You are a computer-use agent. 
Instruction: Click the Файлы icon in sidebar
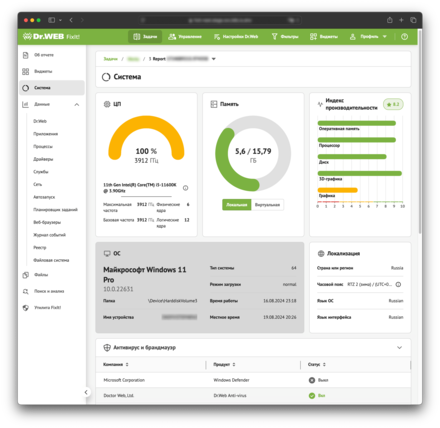pyautogui.click(x=26, y=275)
